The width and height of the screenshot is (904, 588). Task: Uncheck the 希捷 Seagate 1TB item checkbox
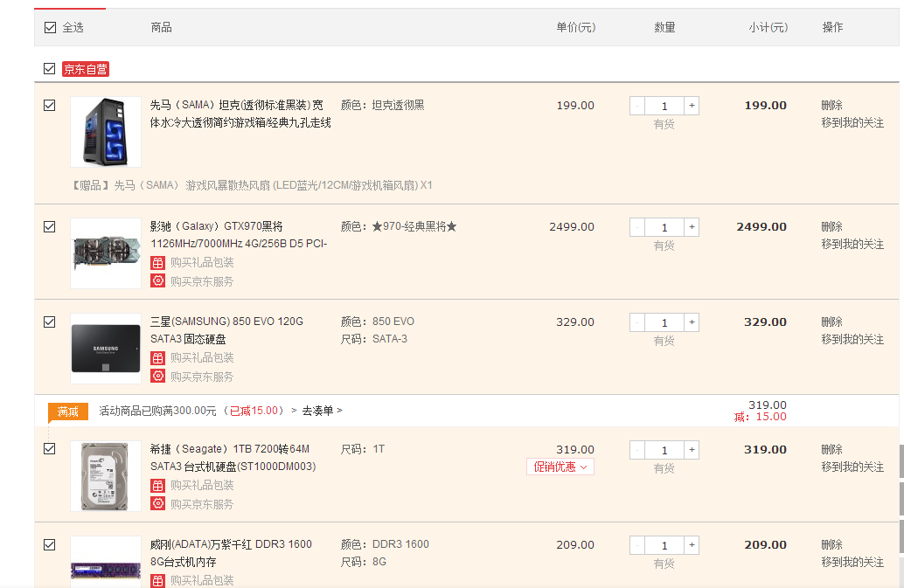tap(50, 448)
